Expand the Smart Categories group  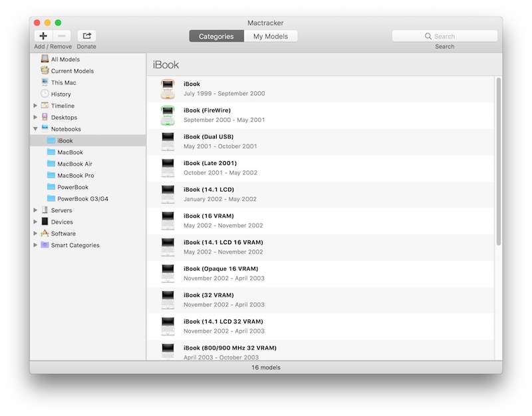(35, 246)
